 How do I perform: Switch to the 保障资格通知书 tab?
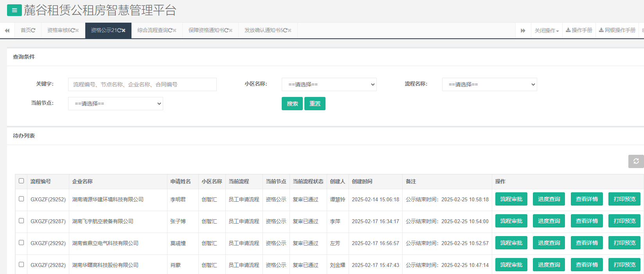click(208, 30)
